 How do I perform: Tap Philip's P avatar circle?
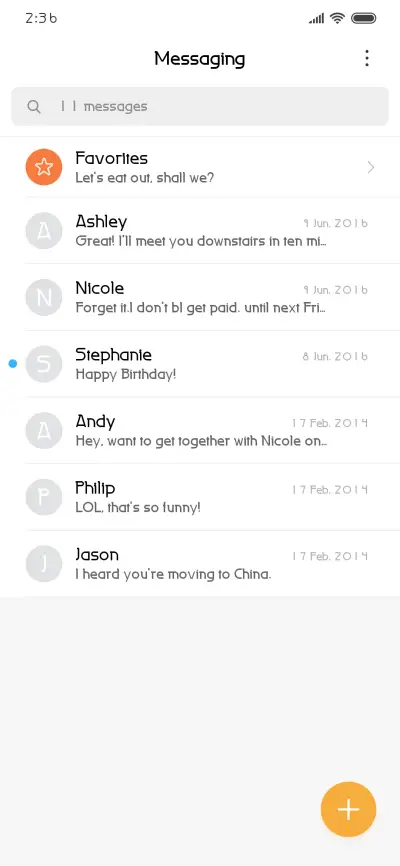click(44, 497)
